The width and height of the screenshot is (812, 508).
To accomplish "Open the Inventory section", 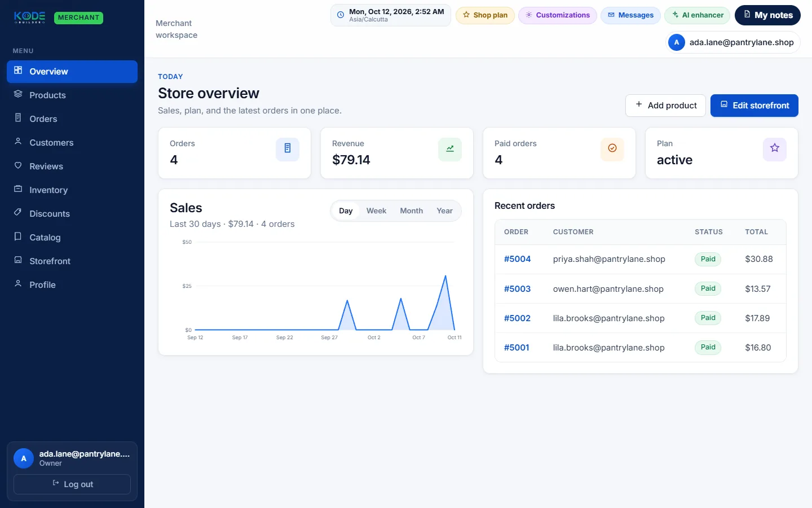I will point(72,190).
